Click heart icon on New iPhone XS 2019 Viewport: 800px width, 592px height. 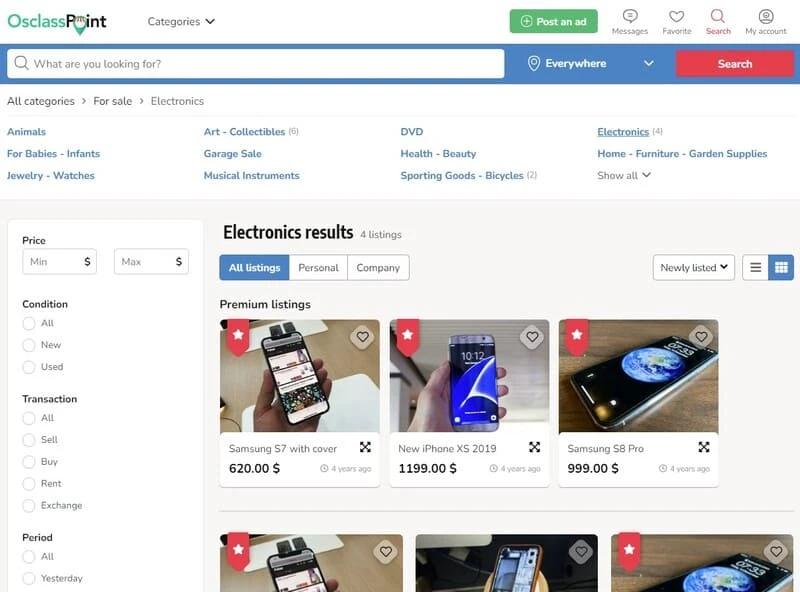point(532,337)
